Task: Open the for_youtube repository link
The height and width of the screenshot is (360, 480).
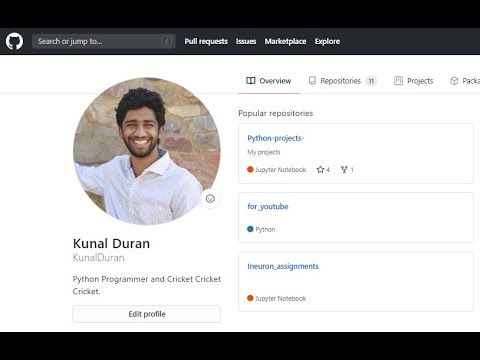Action: [x=268, y=206]
